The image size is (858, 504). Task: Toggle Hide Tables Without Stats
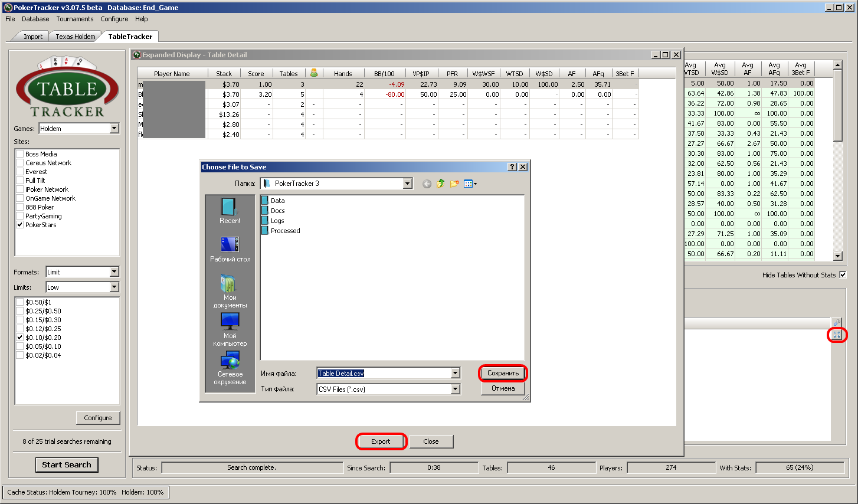click(843, 274)
